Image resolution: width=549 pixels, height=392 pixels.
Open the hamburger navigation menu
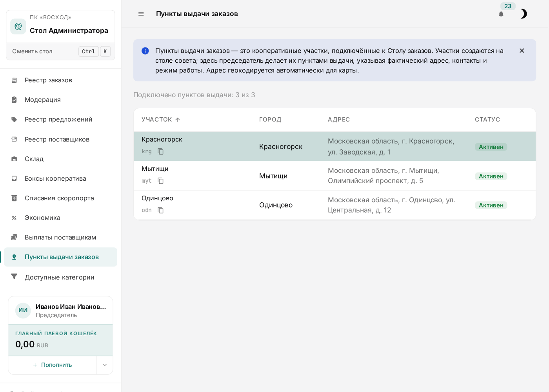coord(141,14)
